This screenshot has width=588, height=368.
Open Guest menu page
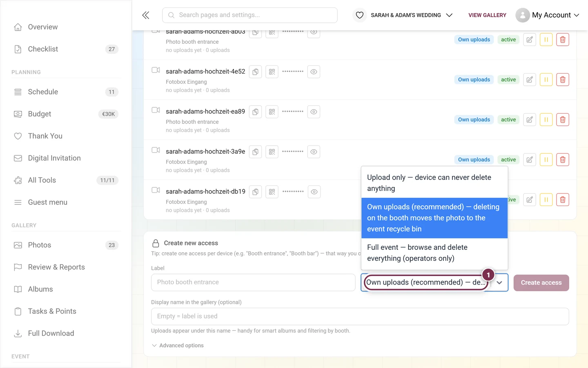(x=66, y=202)
